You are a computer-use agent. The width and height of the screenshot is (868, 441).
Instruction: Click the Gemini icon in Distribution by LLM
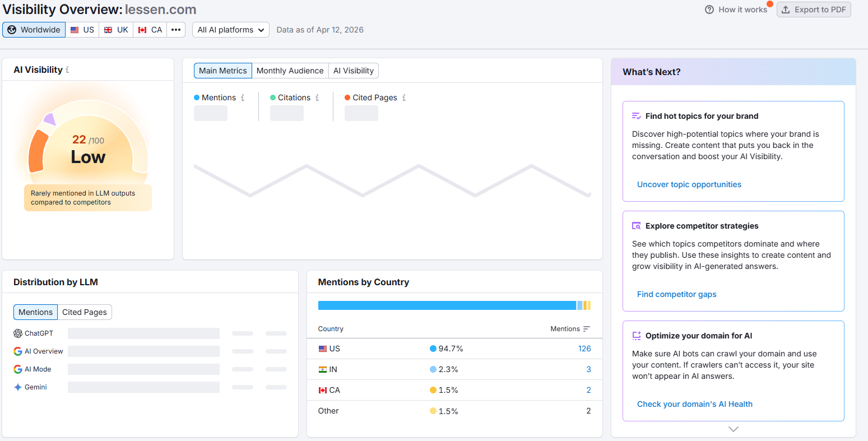(17, 387)
